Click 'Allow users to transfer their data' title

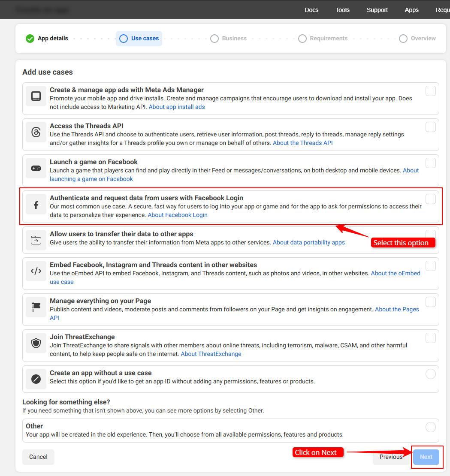[121, 234]
